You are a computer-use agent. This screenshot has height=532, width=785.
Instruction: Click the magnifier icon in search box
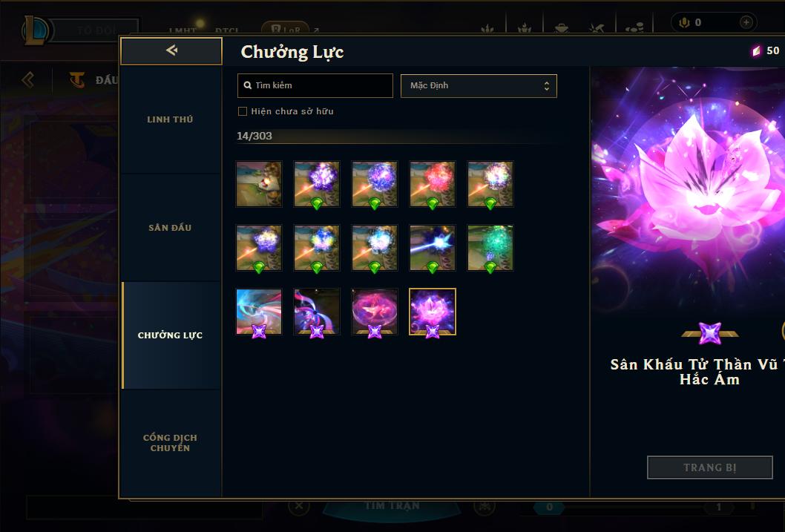click(247, 85)
